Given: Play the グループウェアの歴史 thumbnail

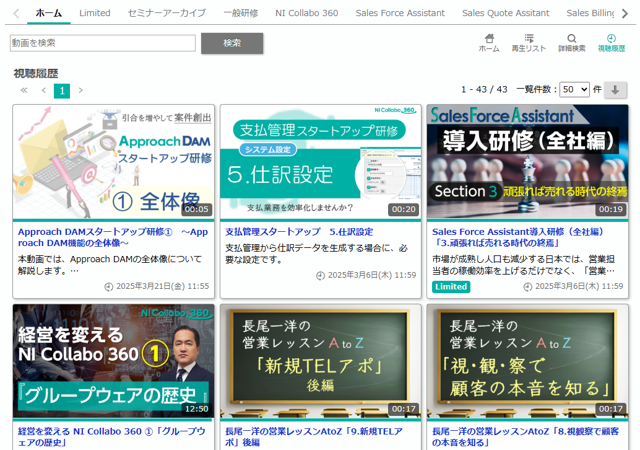Looking at the screenshot, I should [x=113, y=361].
